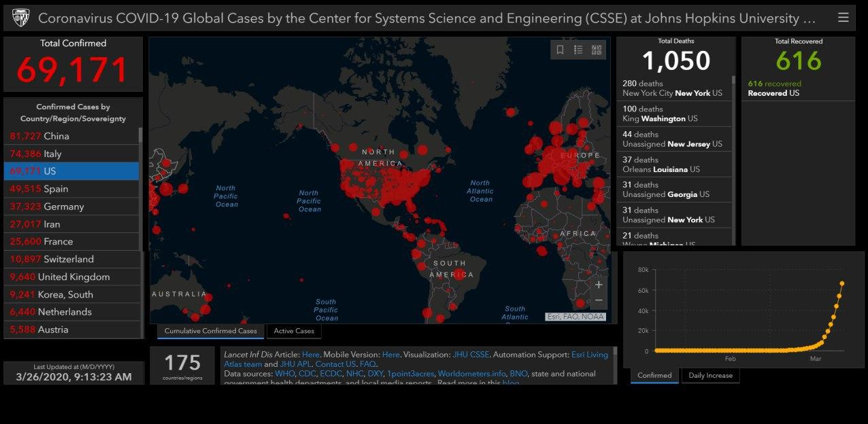
Task: Select the Korea, South row
Action: 71,294
